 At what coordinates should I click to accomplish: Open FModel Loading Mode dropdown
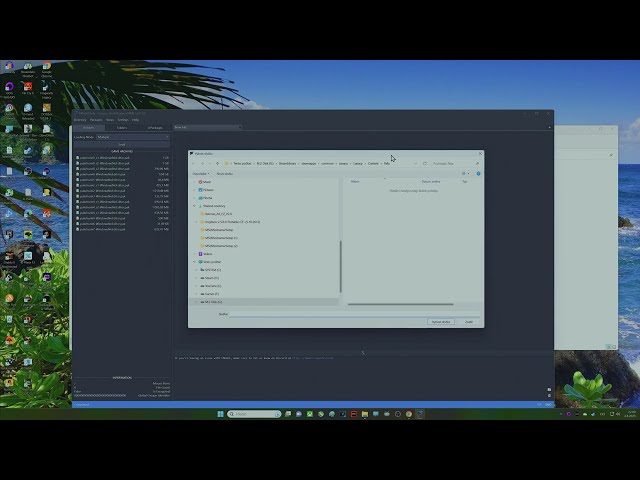pyautogui.click(x=132, y=137)
